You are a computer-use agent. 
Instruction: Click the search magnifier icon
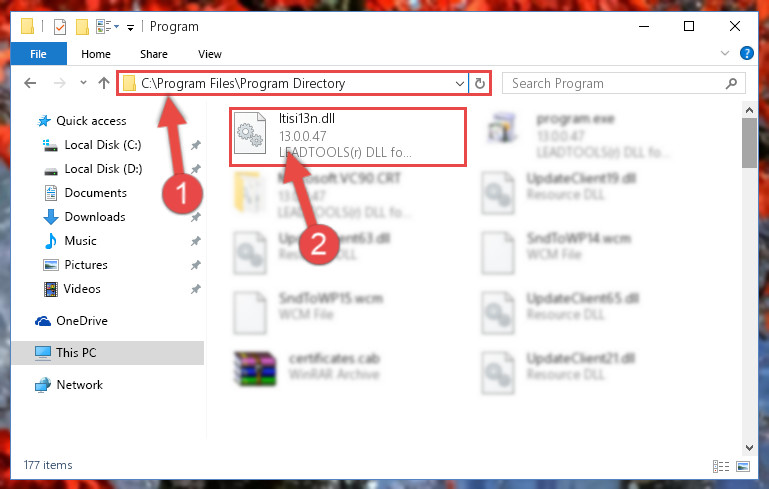point(731,83)
